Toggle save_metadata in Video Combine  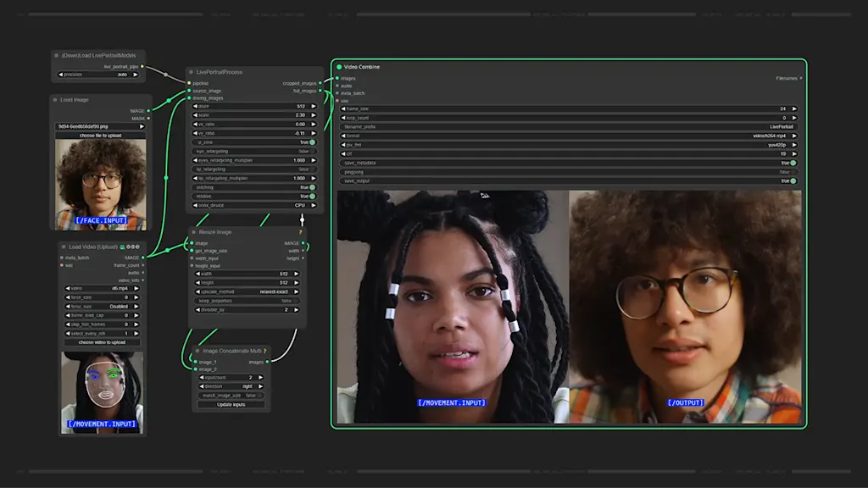(569, 163)
